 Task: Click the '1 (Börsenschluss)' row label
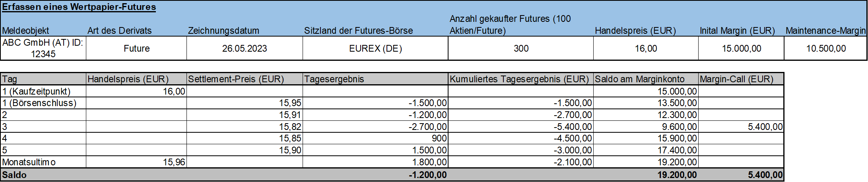(39, 103)
